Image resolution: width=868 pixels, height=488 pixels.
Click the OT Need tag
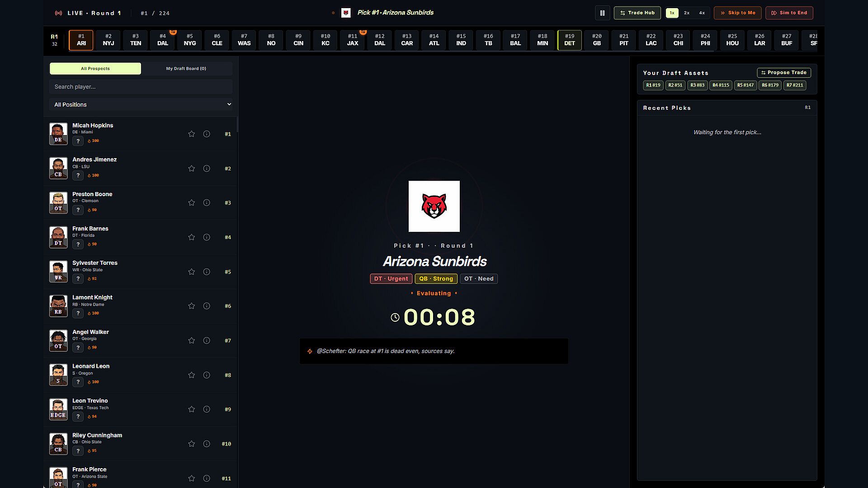click(x=479, y=279)
